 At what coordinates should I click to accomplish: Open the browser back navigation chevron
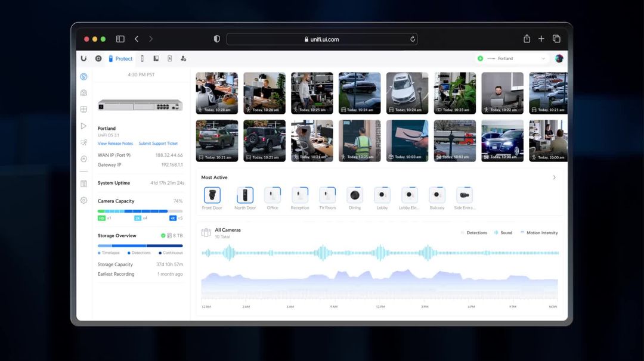point(136,38)
